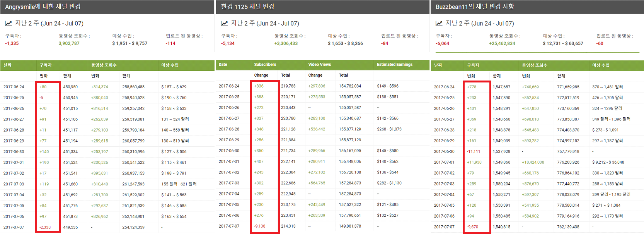Select the +18,424,008 video views change
The height and width of the screenshot is (235, 644).
coord(533,162)
